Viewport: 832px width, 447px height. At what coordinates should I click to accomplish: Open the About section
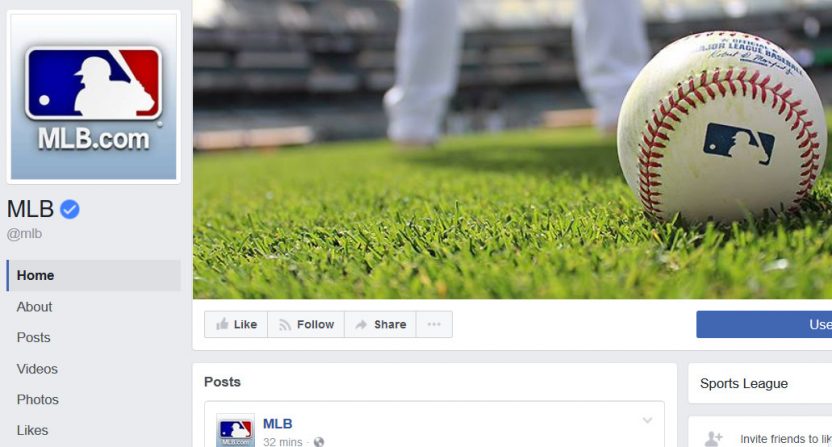coord(34,307)
